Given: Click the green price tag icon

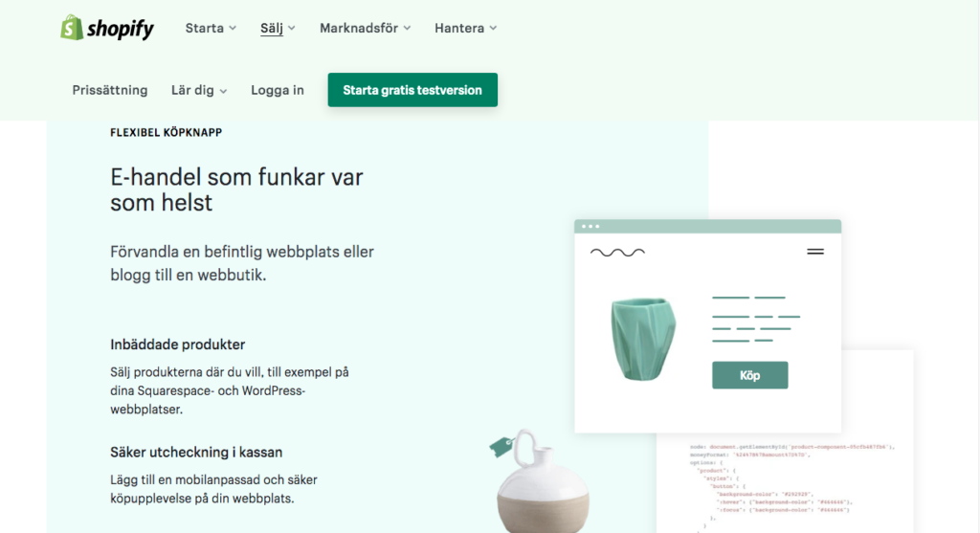Looking at the screenshot, I should (x=501, y=447).
